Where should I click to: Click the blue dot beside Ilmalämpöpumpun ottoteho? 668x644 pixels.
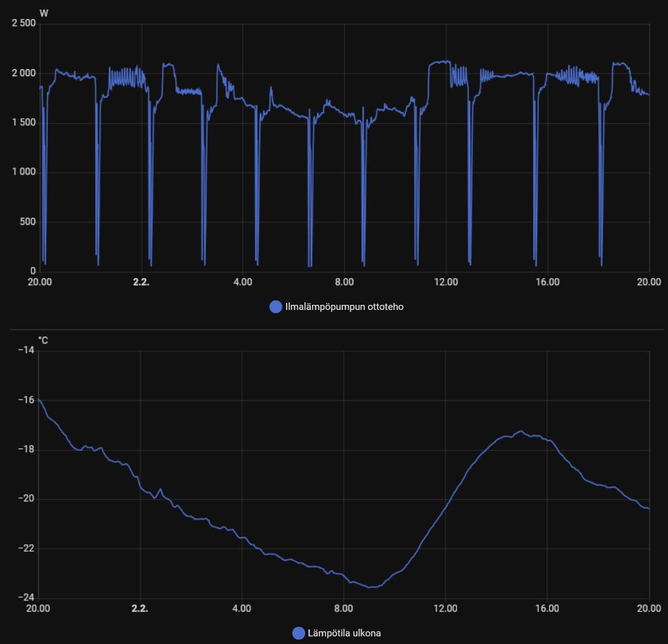276,307
